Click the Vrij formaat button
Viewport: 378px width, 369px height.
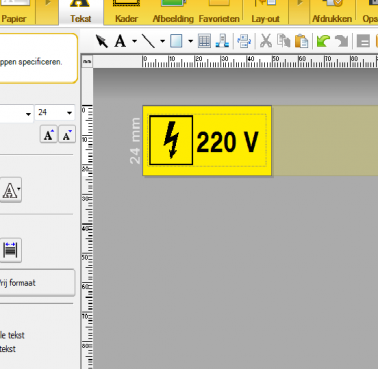[37, 283]
